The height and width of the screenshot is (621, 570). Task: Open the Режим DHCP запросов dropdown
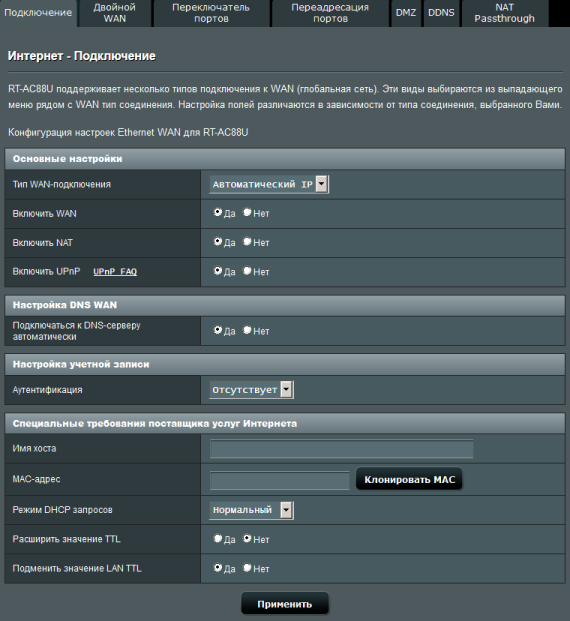252,510
